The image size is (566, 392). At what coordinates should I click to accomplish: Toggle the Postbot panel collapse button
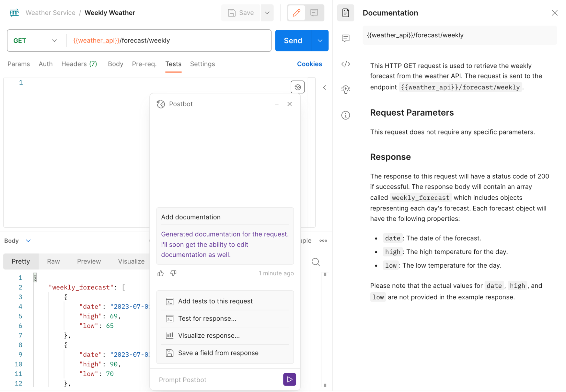pyautogui.click(x=277, y=103)
